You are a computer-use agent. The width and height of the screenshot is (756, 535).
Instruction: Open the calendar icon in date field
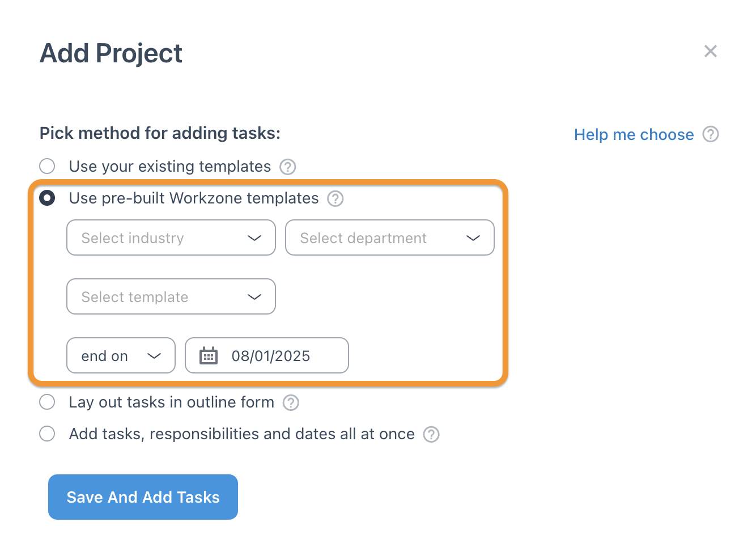pyautogui.click(x=209, y=355)
